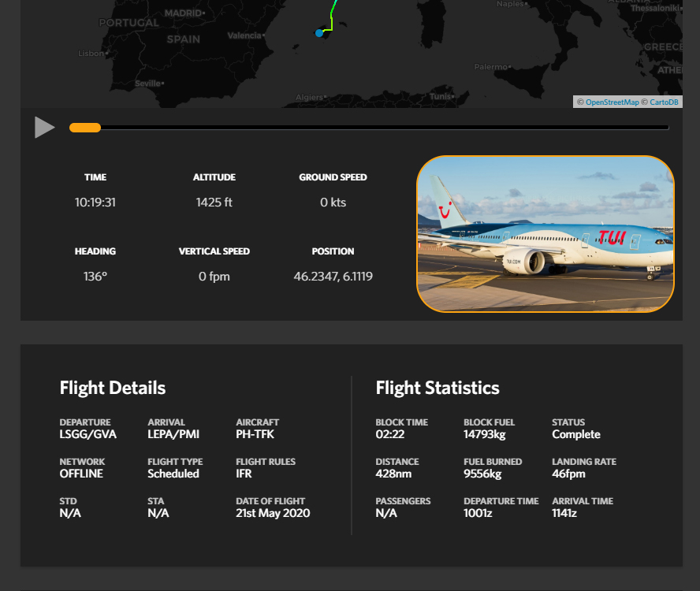Click the Palermo label on the map
Viewport: 700px width, 591px height.
(x=490, y=66)
